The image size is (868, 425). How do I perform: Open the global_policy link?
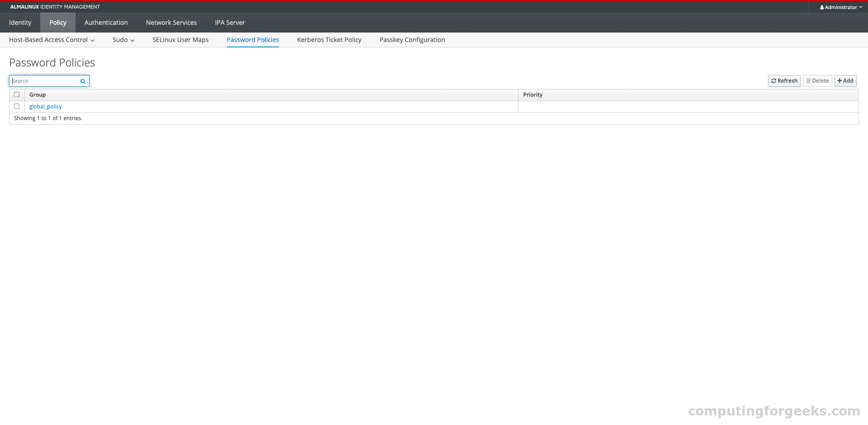tap(45, 106)
